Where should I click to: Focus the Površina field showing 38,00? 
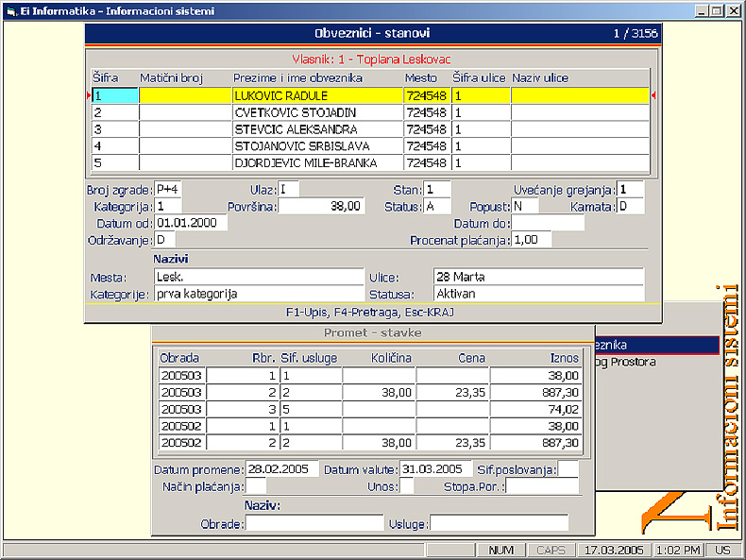point(320,206)
